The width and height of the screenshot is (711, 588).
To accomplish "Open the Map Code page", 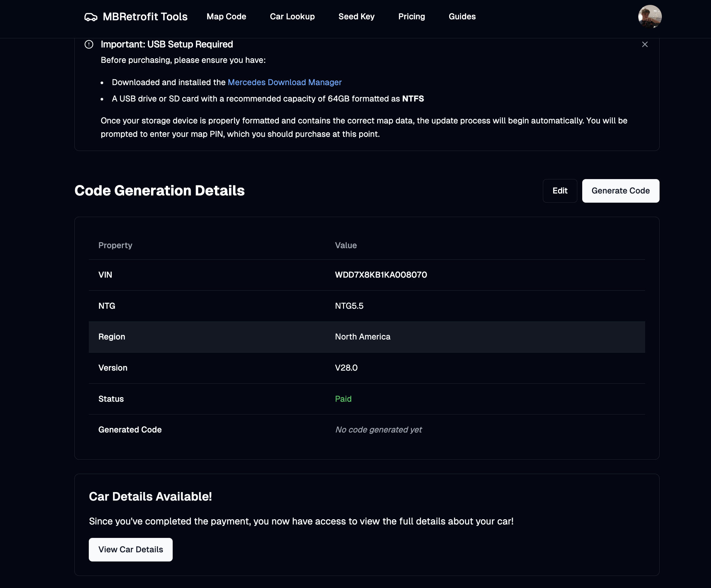I will [x=226, y=17].
